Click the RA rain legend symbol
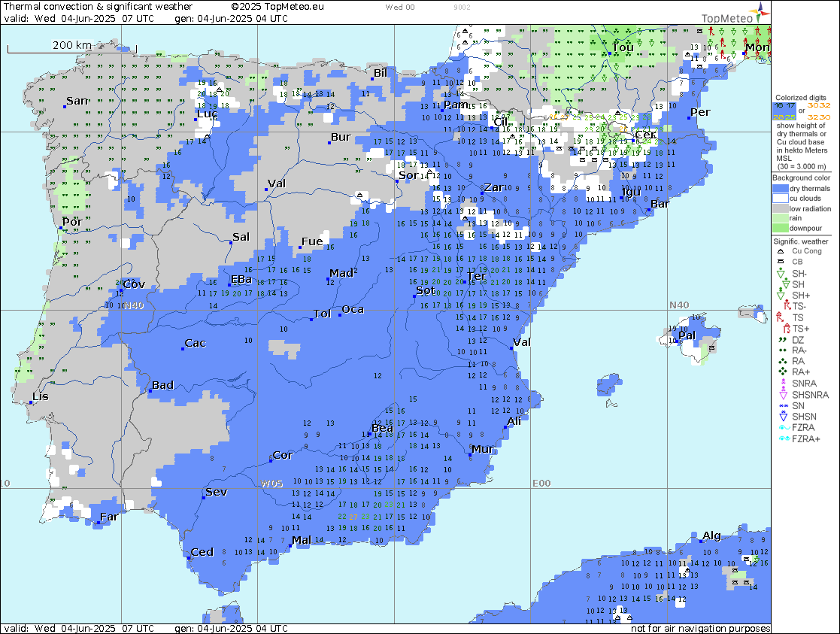Image resolution: width=840 pixels, height=634 pixels. [x=783, y=361]
